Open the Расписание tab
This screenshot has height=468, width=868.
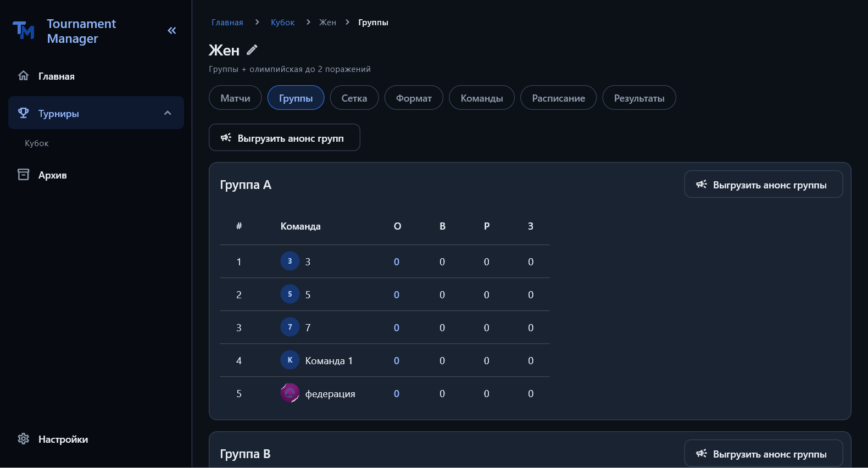pyautogui.click(x=558, y=98)
